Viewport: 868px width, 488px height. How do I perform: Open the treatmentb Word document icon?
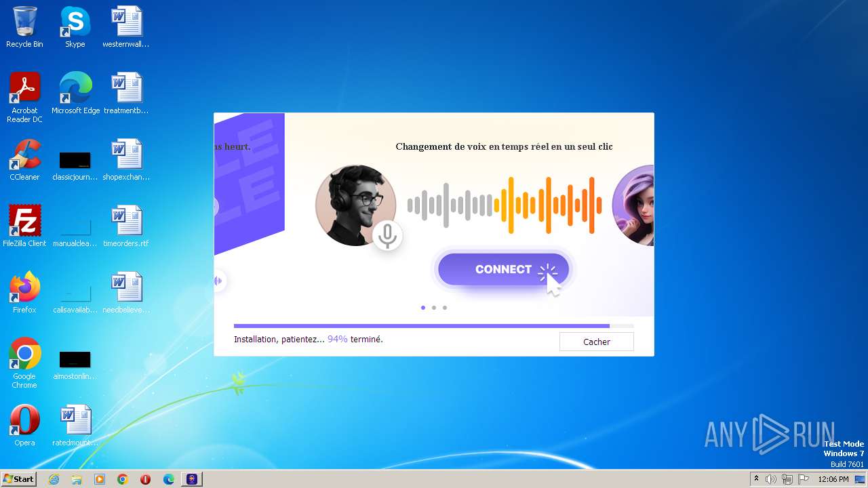(x=126, y=94)
